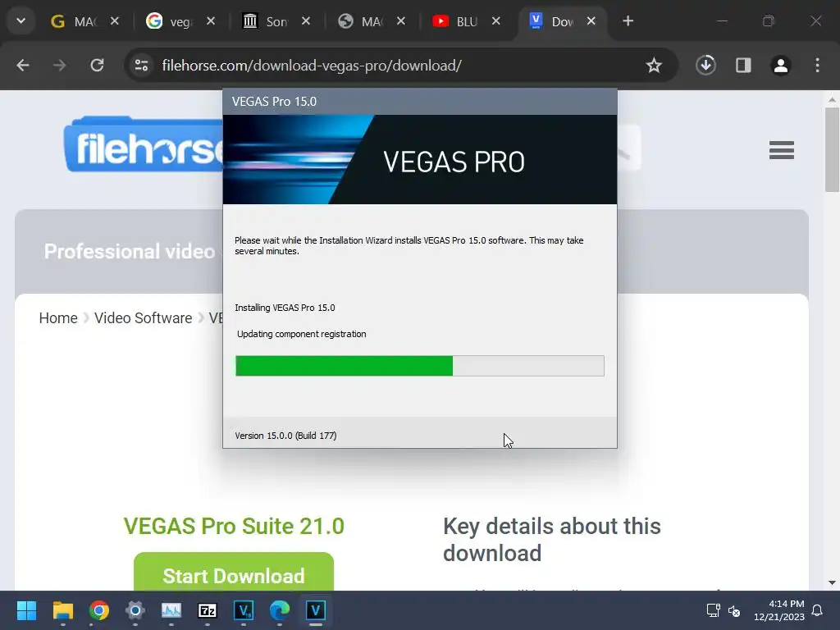The height and width of the screenshot is (630, 840).
Task: Switch to the Son archive tab
Action: (267, 21)
